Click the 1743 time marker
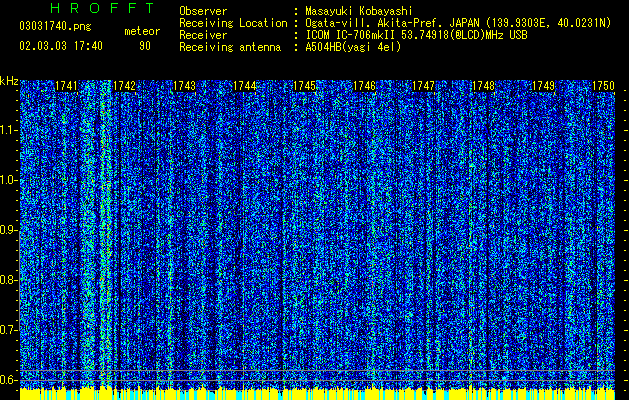Viewport: 629px width, 400px height. click(x=184, y=86)
